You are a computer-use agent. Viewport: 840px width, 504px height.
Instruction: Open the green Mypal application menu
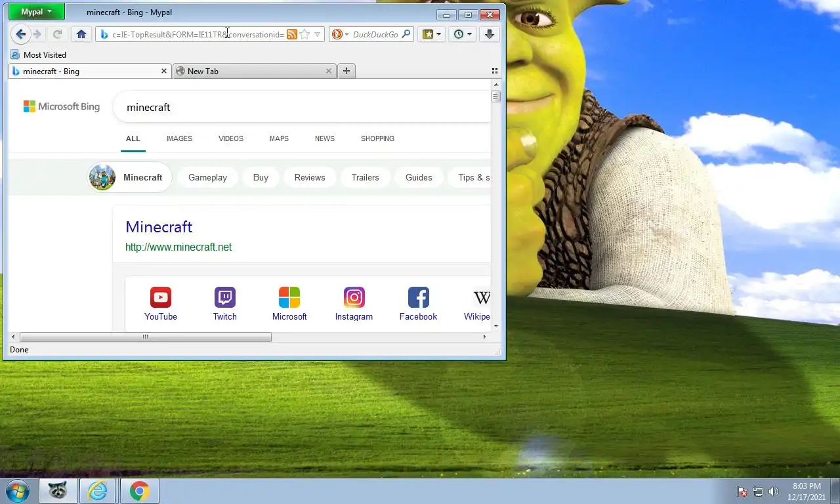coord(36,12)
